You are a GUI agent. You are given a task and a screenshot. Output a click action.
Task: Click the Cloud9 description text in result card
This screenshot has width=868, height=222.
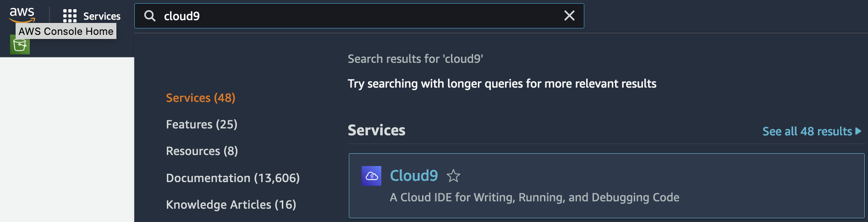click(534, 197)
